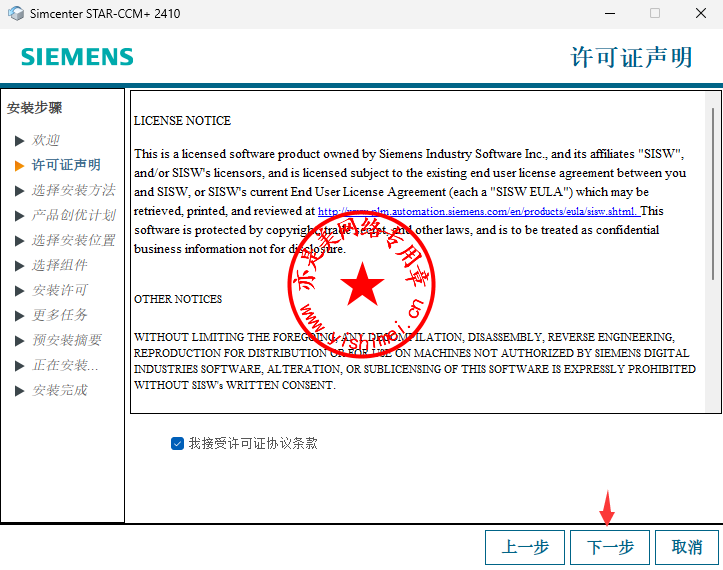This screenshot has width=723, height=570.
Task: Select the 产品创优计划 step label
Action: tap(73, 215)
